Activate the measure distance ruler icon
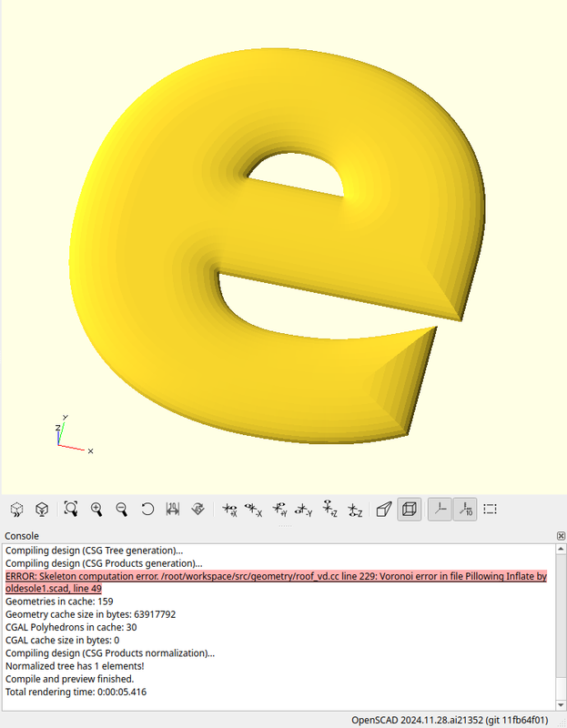567x728 pixels. point(173,510)
